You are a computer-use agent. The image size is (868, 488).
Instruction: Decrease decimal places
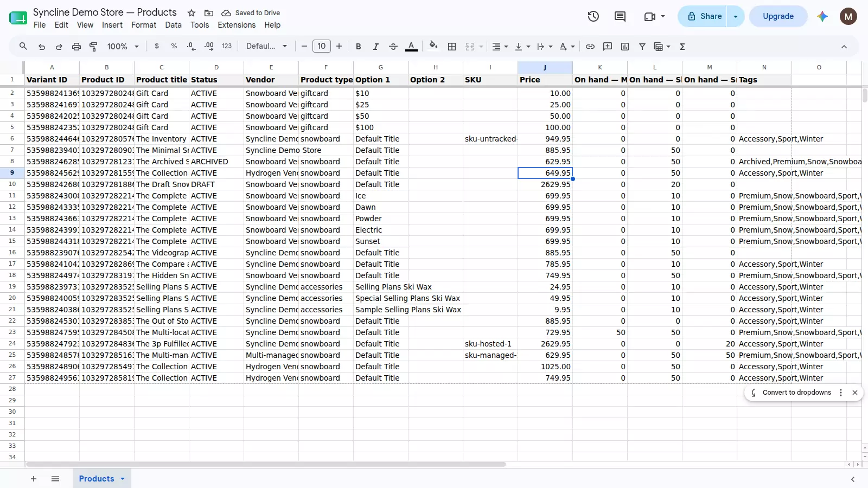coord(191,47)
